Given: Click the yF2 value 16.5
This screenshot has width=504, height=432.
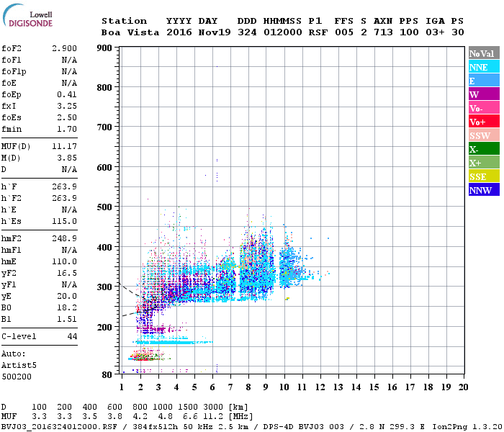Looking at the screenshot, I should click(67, 273).
